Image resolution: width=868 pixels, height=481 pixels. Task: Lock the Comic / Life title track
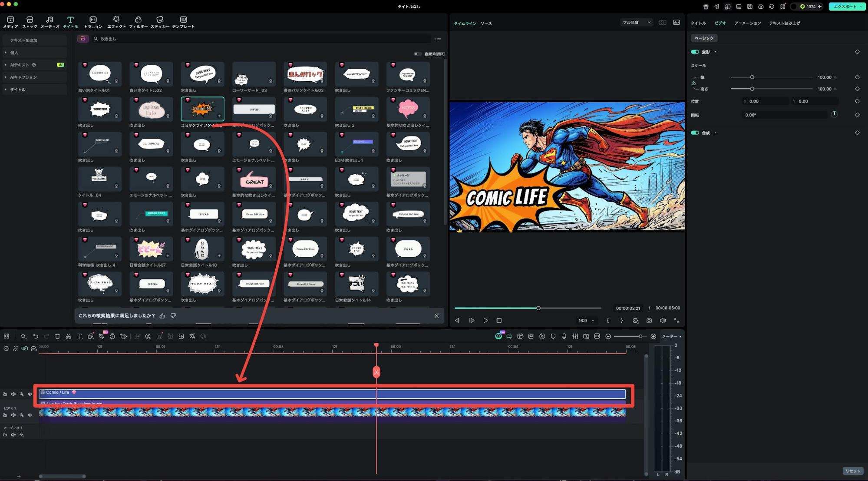click(5, 394)
